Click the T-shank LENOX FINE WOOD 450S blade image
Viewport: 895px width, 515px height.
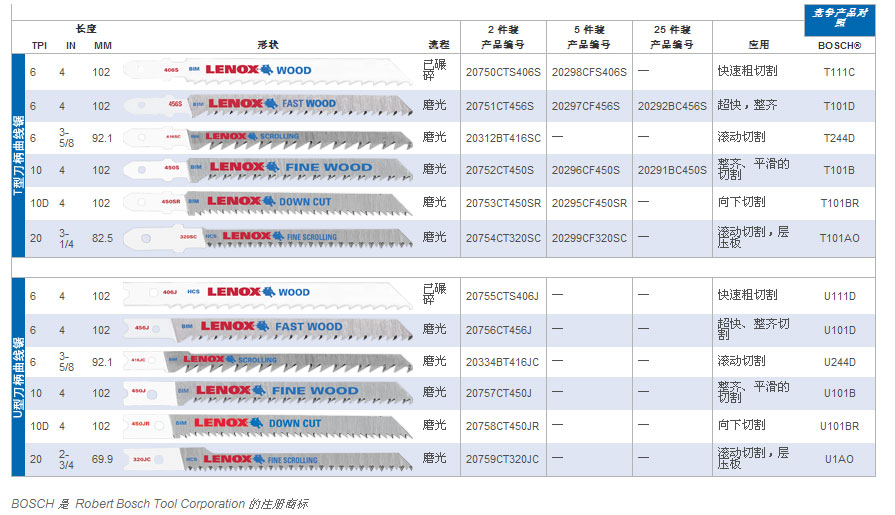click(268, 170)
